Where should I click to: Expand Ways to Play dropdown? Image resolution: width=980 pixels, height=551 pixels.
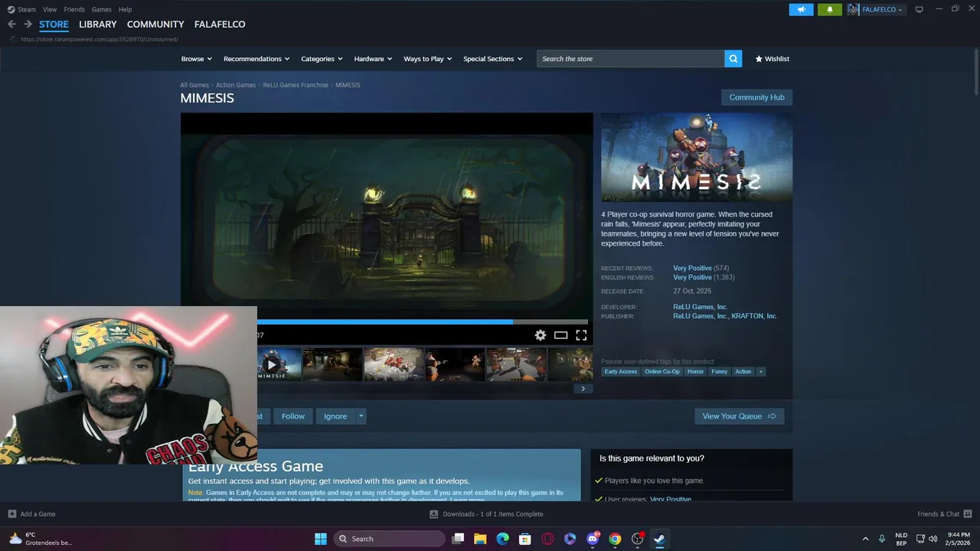[428, 59]
